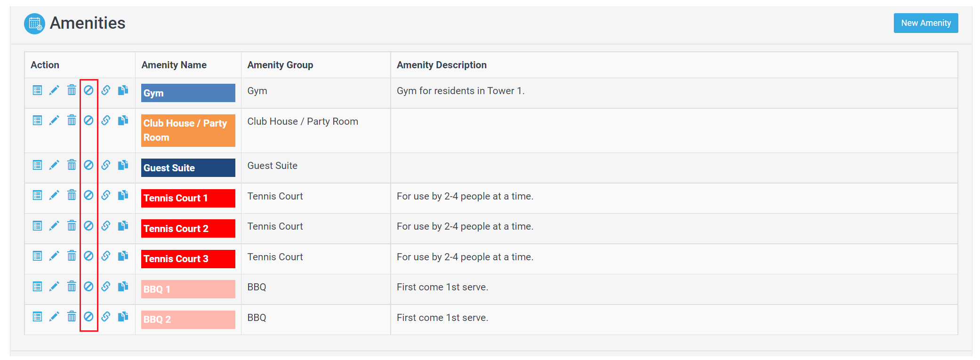Click the Amenity Name column header
This screenshot has width=980, height=360.
[x=174, y=65]
